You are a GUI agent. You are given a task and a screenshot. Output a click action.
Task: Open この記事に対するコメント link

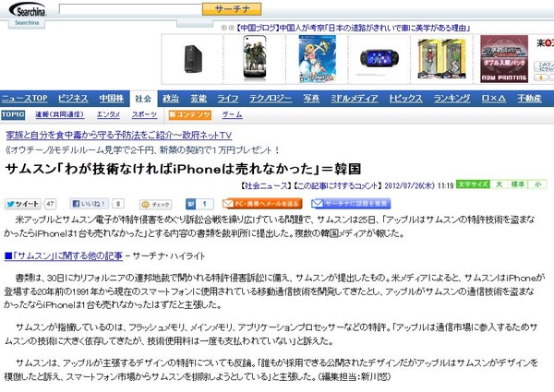[337, 185]
